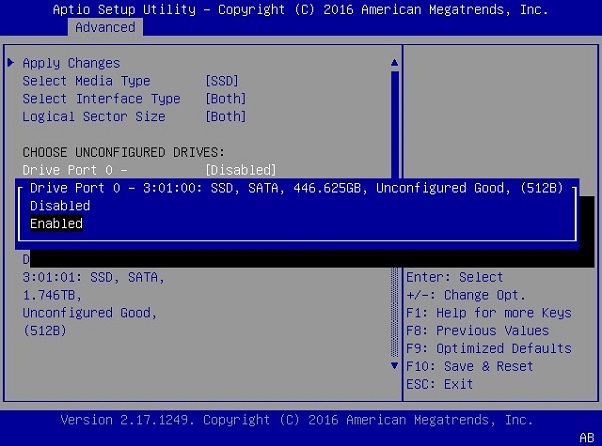Click the AB indicator in bottom corner
The height and width of the screenshot is (446, 602).
(586, 437)
